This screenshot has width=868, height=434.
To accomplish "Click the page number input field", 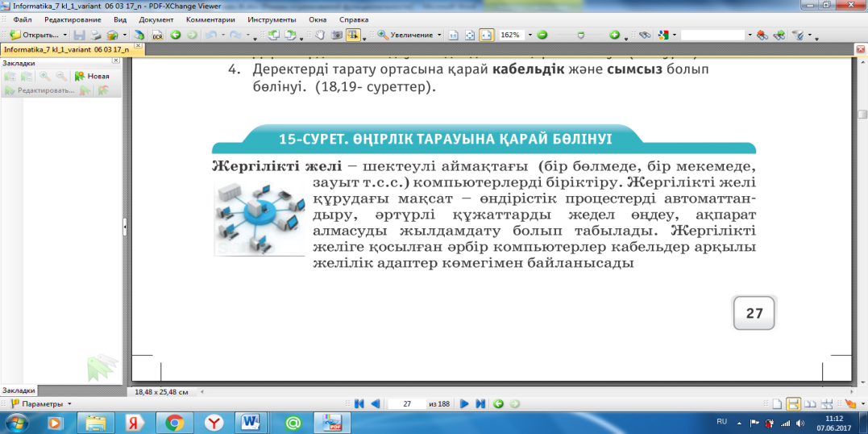I will [407, 403].
